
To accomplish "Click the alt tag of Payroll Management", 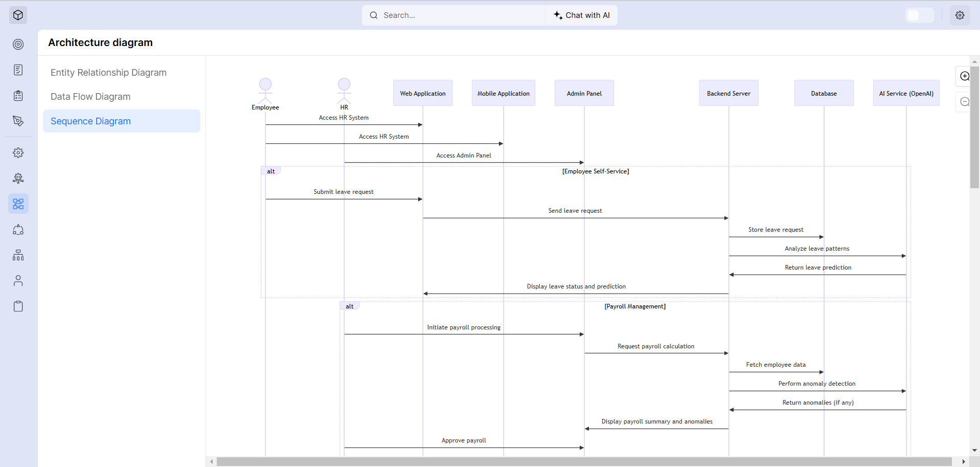I will point(350,306).
